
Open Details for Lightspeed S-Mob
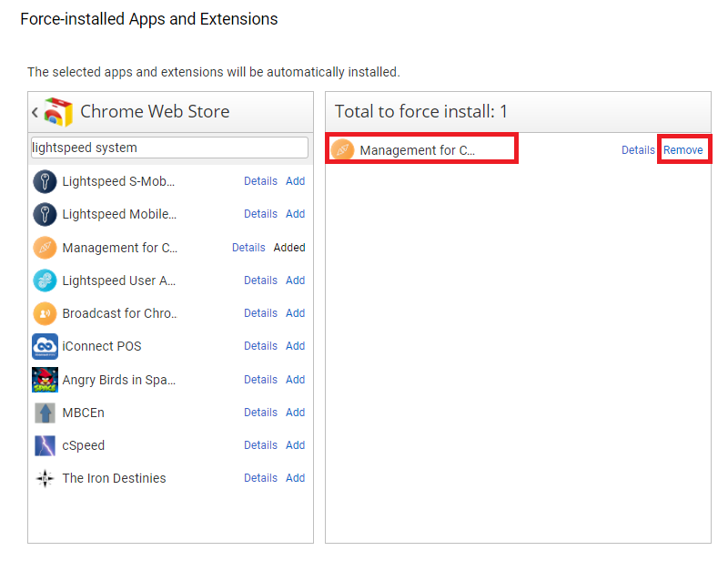tap(260, 181)
